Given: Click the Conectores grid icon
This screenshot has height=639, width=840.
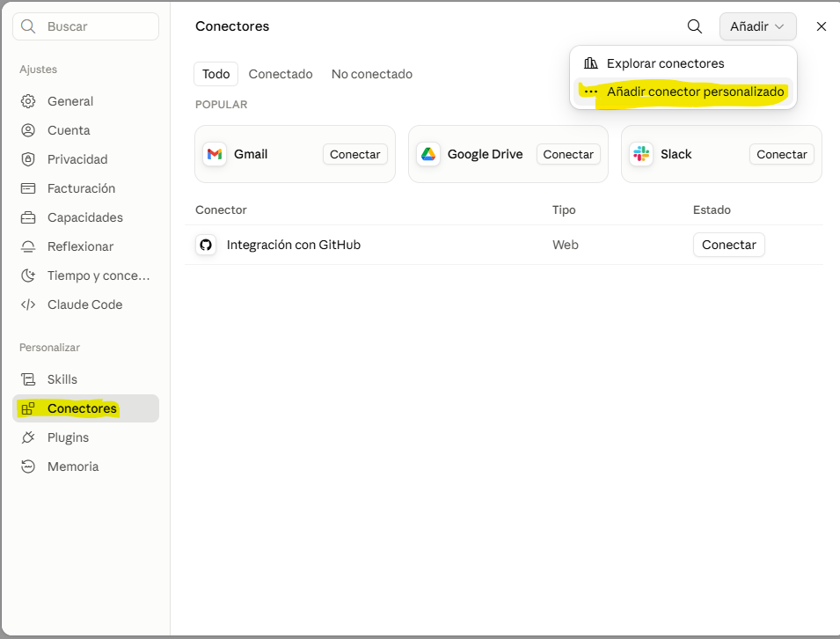Looking at the screenshot, I should click(28, 408).
